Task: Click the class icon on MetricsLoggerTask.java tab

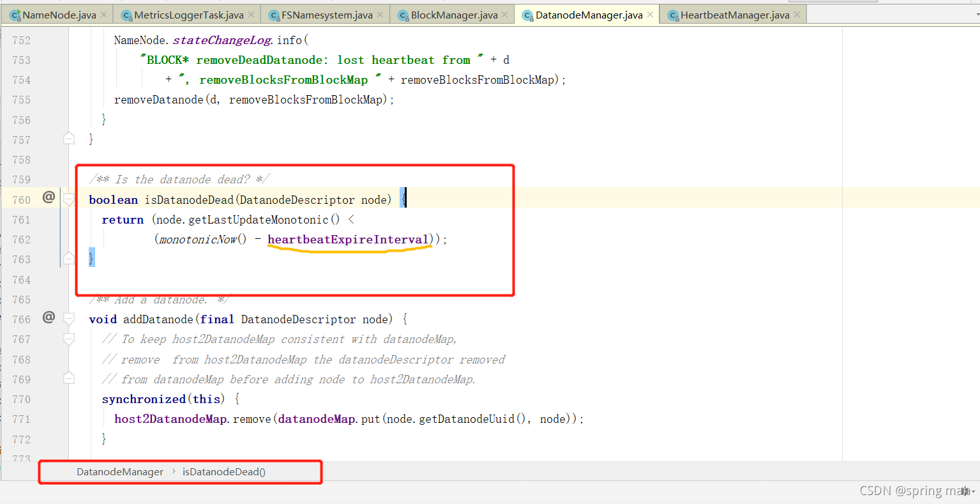Action: pos(126,15)
